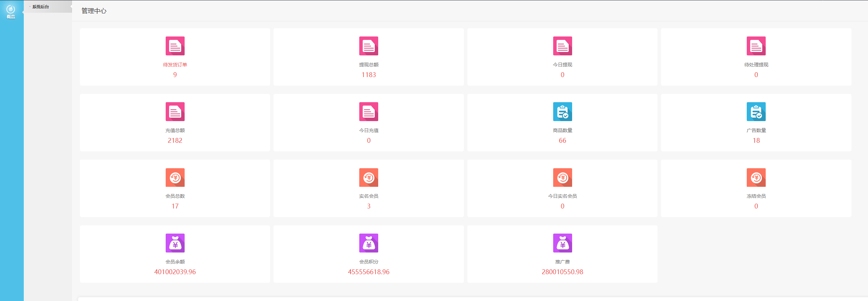Open the 概览 overview sidebar icon

pyautogui.click(x=11, y=11)
